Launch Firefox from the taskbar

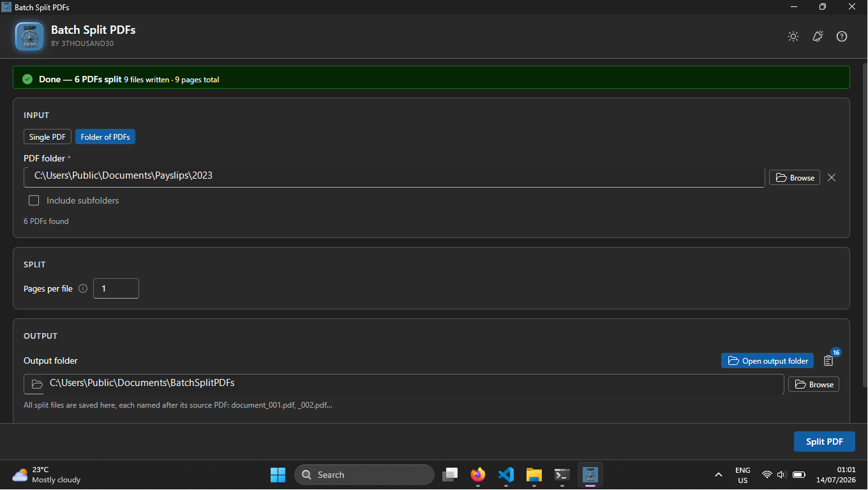478,475
